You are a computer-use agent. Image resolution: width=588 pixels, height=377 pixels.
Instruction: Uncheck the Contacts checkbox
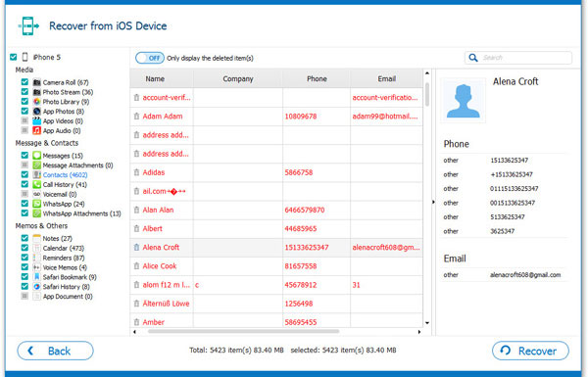coord(24,174)
